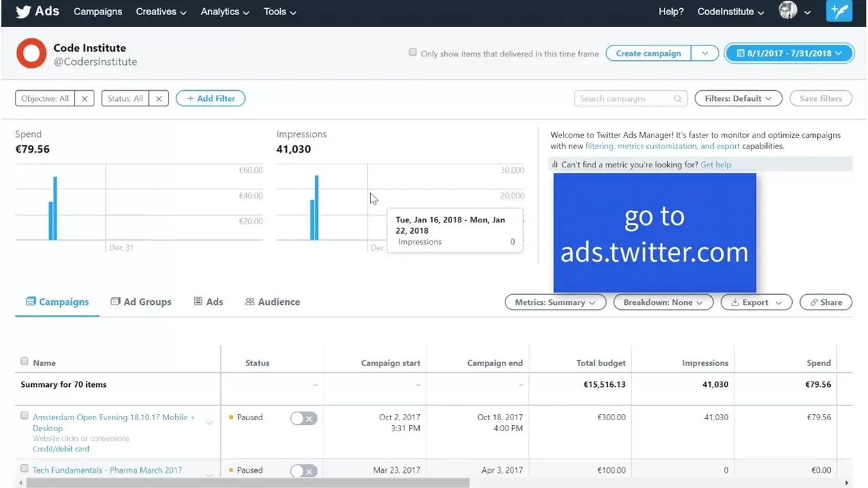Open the Creatives dropdown menu
Screen dimensions: 868x488
(x=161, y=12)
